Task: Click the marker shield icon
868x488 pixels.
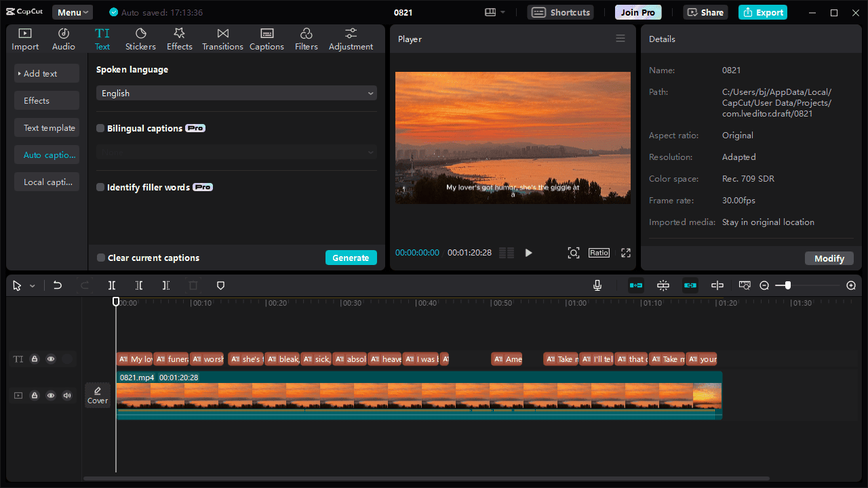Action: [x=220, y=285]
